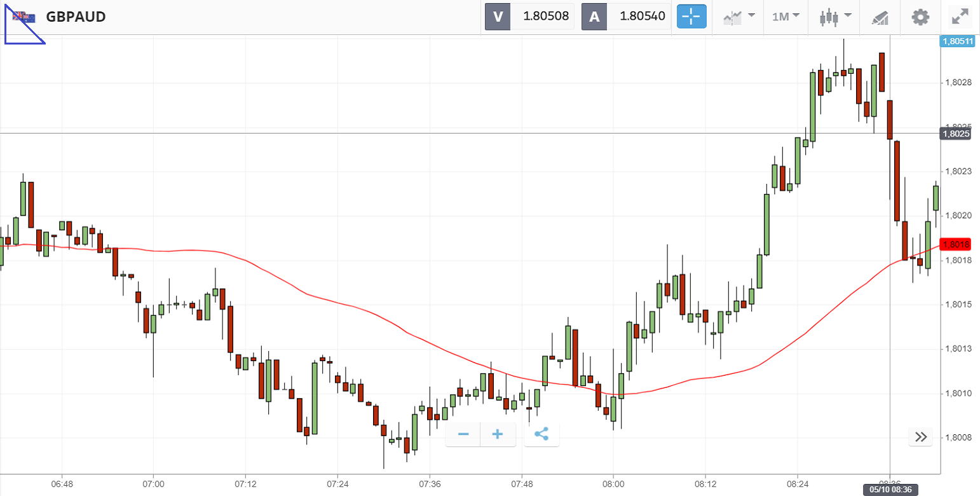Click the GBPAUD instrument name
The image size is (980, 496).
[76, 17]
